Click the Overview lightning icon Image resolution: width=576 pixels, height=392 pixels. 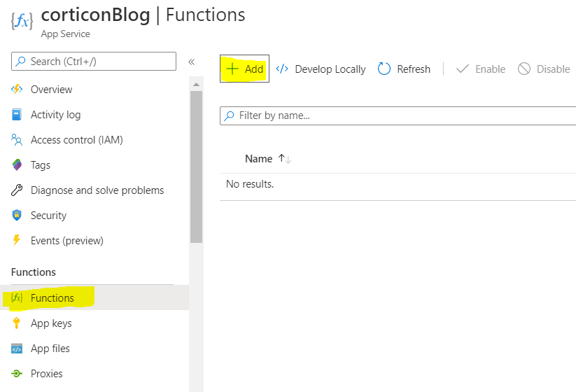17,90
